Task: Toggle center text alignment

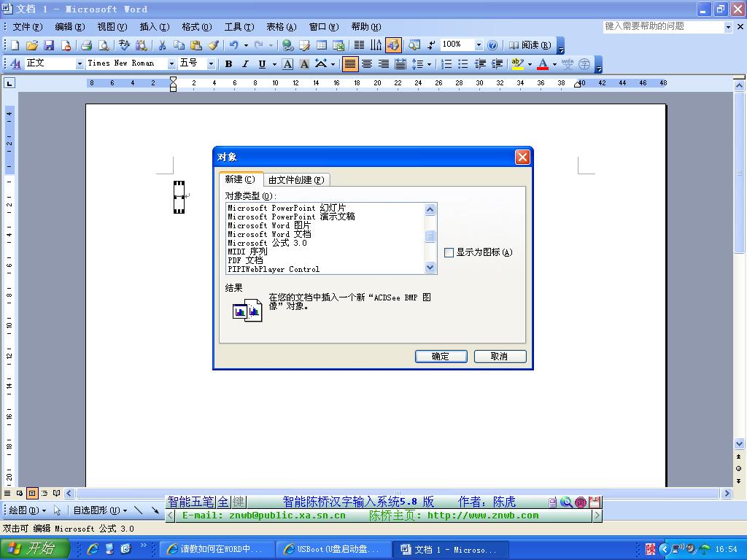Action: coord(367,64)
